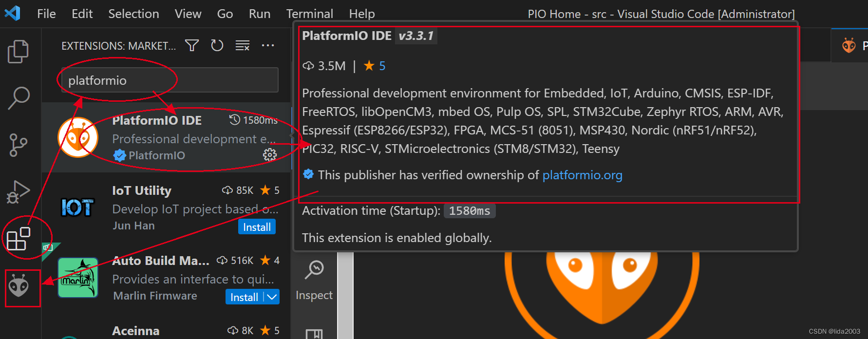
Task: Open the Source Control view
Action: 18,145
